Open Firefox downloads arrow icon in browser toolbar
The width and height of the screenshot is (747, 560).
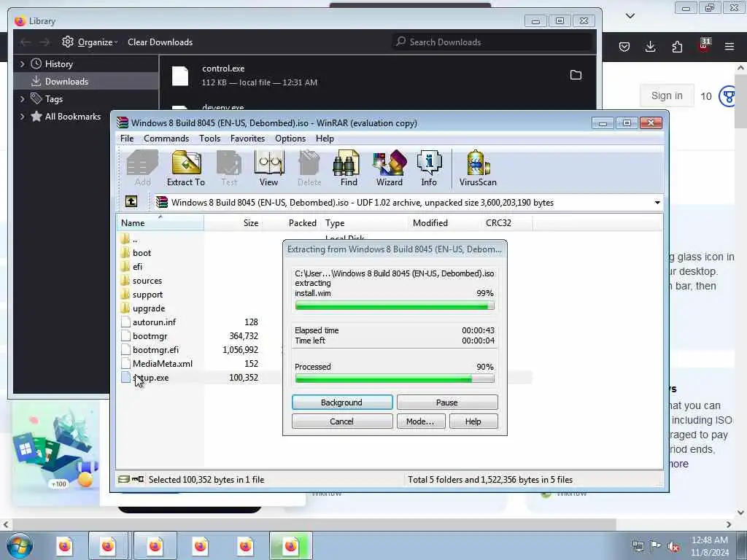point(650,47)
